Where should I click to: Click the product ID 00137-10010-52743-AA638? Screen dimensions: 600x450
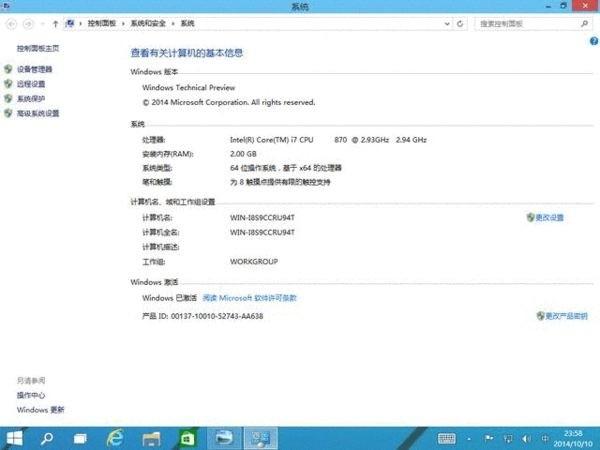coord(217,316)
